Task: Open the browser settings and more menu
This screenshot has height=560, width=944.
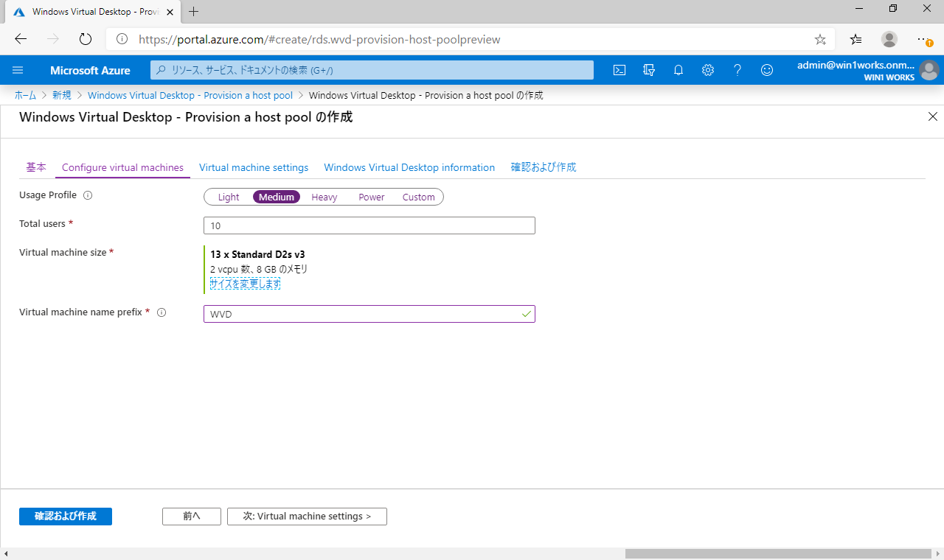Action: (x=924, y=39)
